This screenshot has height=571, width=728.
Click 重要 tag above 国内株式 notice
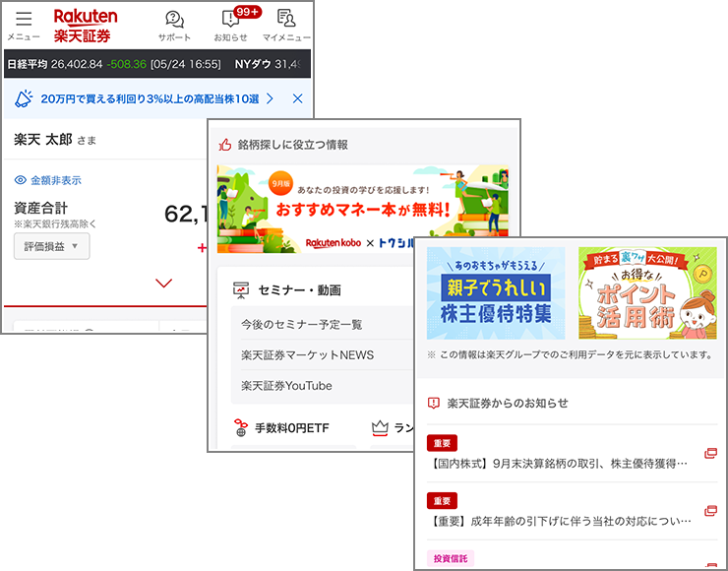[442, 443]
